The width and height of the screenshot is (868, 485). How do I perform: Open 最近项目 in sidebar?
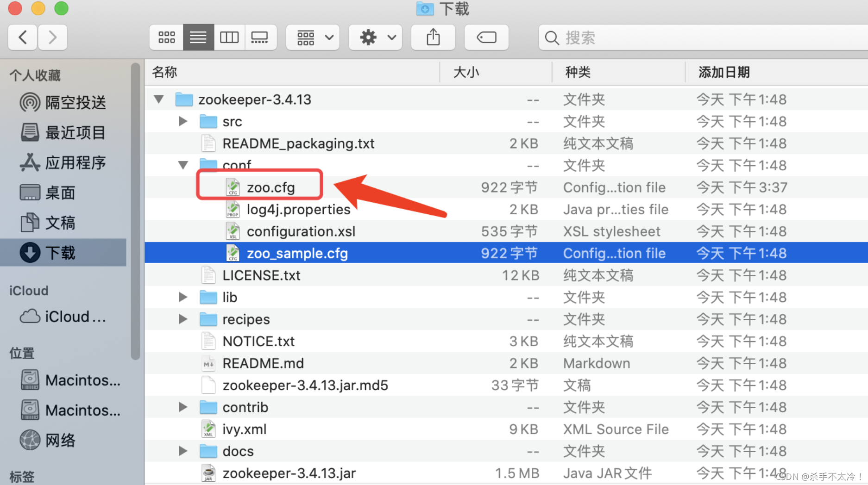pos(63,132)
